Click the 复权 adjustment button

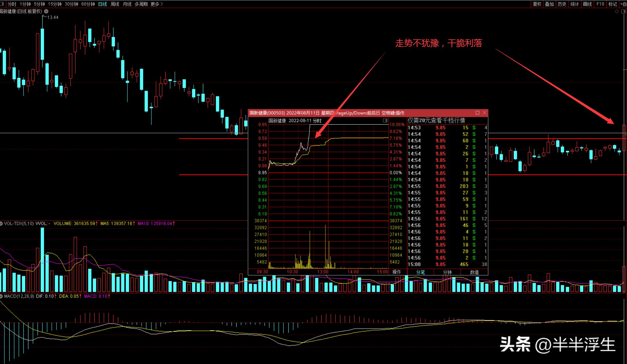pos(537,4)
